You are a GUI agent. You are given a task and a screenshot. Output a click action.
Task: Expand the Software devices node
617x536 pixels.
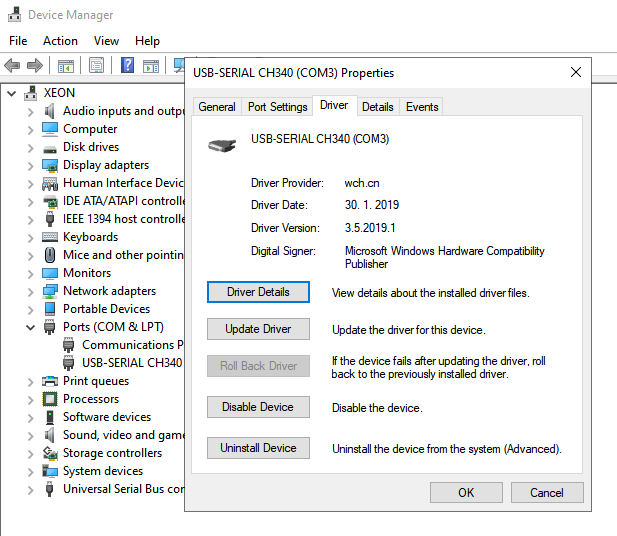(31, 418)
